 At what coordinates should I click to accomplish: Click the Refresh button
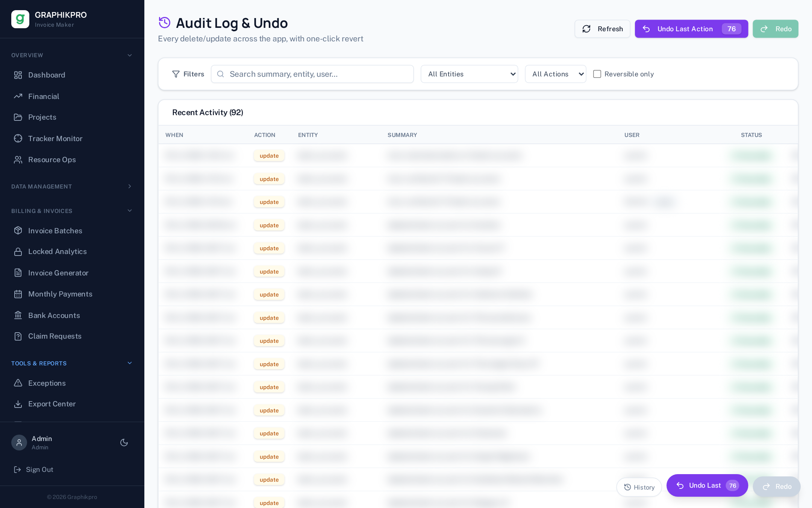602,29
